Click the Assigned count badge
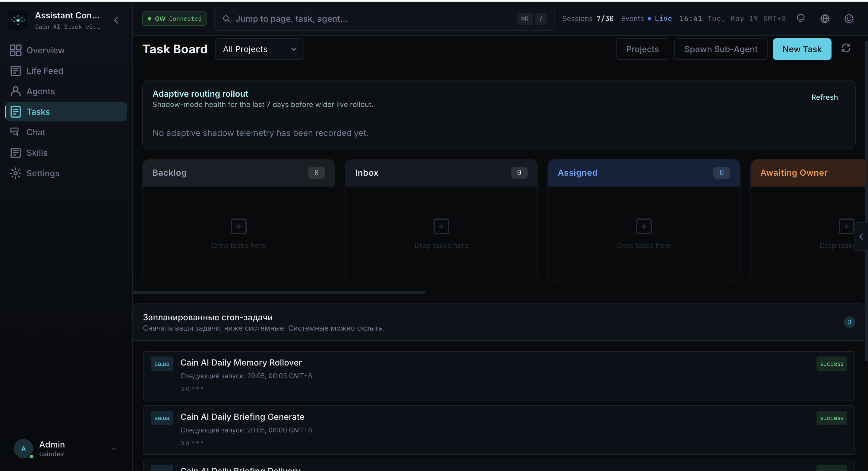Image resolution: width=868 pixels, height=471 pixels. [x=721, y=173]
